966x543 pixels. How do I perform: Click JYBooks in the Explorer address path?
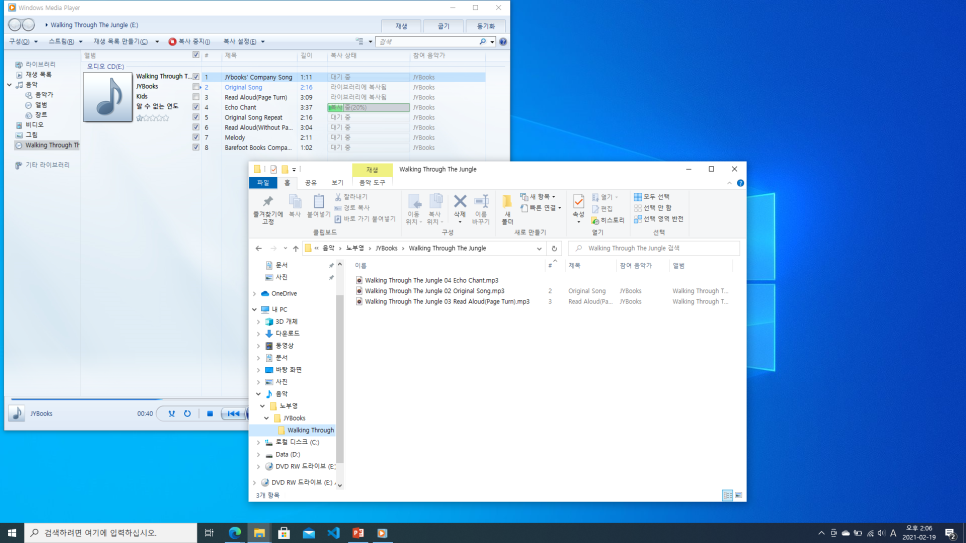(386, 248)
